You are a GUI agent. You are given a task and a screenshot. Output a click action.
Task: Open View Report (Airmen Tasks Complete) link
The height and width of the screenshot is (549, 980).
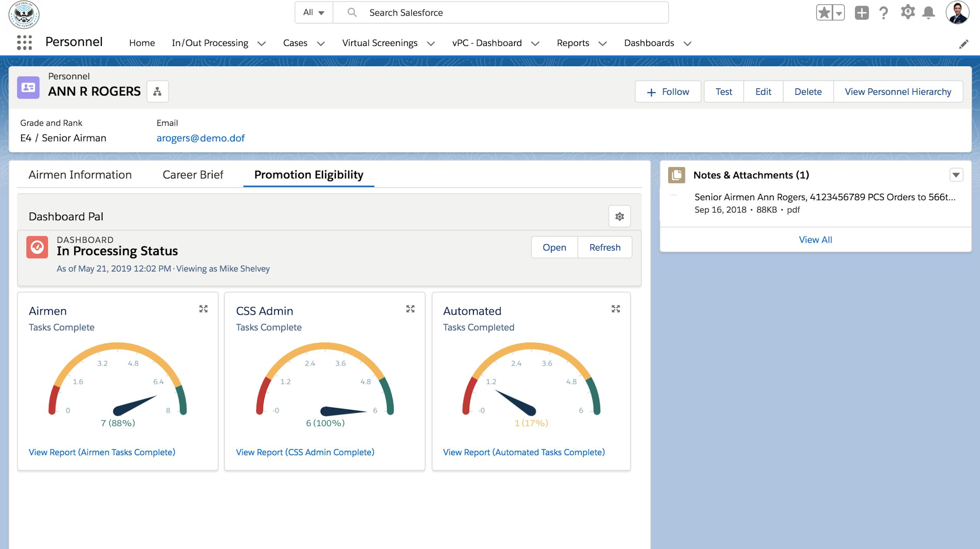(x=102, y=452)
